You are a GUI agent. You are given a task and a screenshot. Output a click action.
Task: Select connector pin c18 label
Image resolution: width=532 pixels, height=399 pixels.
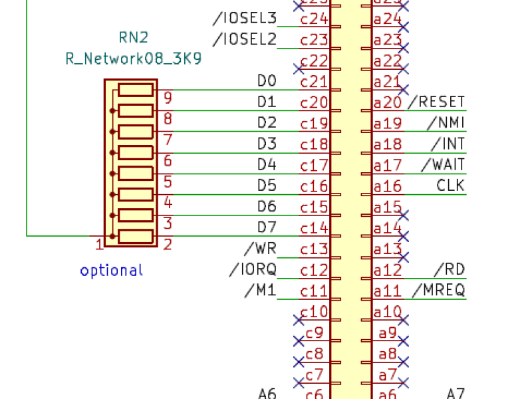tap(314, 145)
